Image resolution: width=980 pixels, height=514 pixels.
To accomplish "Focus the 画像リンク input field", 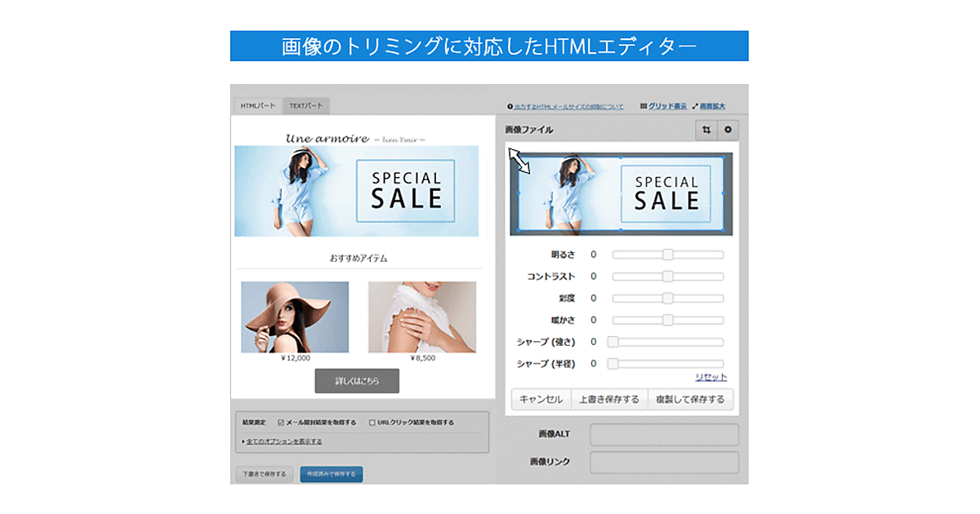I will pos(664,463).
